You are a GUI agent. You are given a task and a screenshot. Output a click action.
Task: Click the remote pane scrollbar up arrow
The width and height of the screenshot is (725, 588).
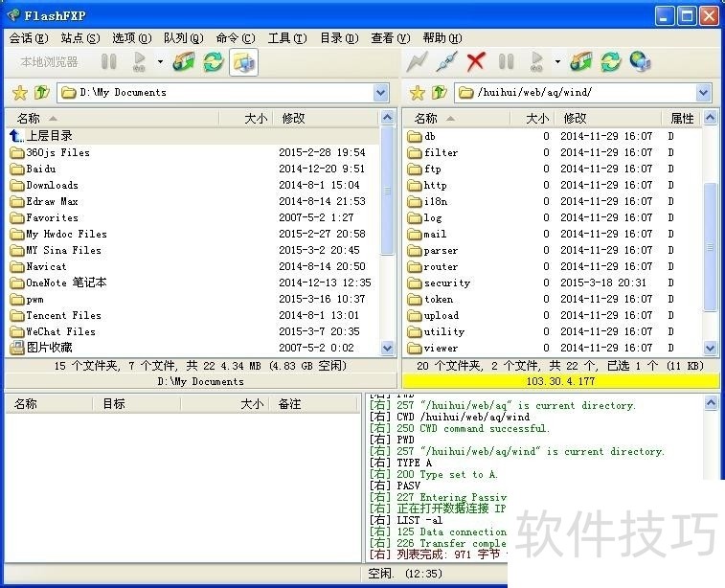click(711, 118)
